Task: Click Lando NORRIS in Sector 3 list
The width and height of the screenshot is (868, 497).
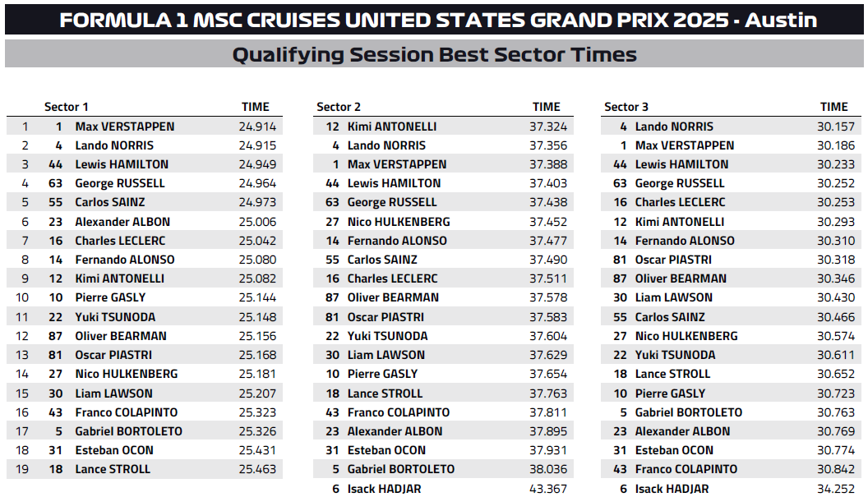Action: (674, 127)
